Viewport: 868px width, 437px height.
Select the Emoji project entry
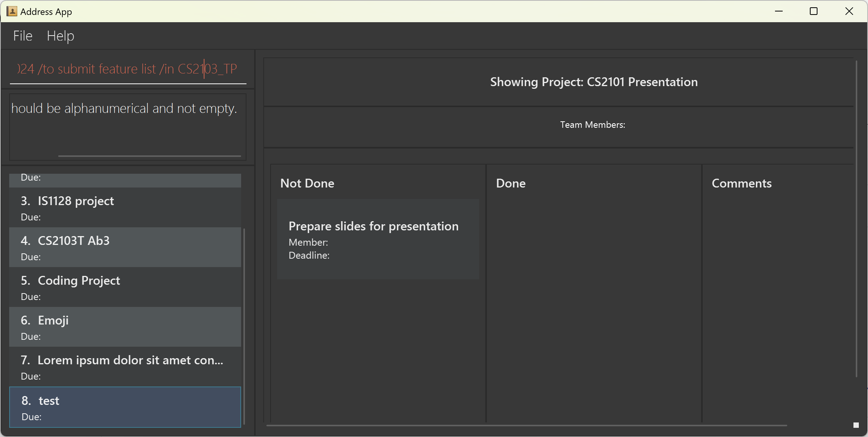click(x=125, y=327)
